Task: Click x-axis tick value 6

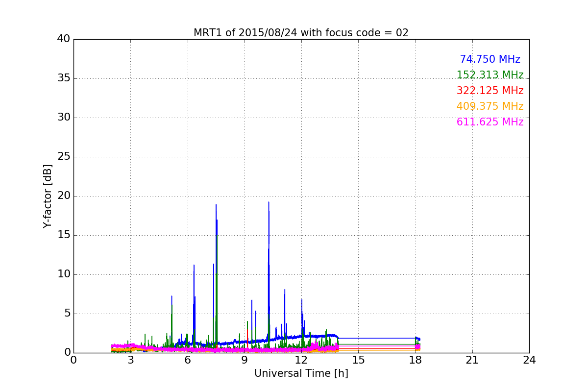Action: (187, 360)
